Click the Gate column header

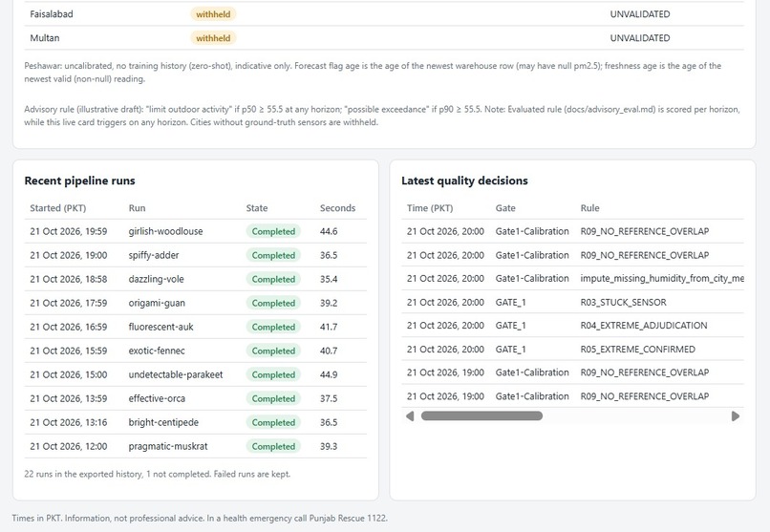point(505,208)
